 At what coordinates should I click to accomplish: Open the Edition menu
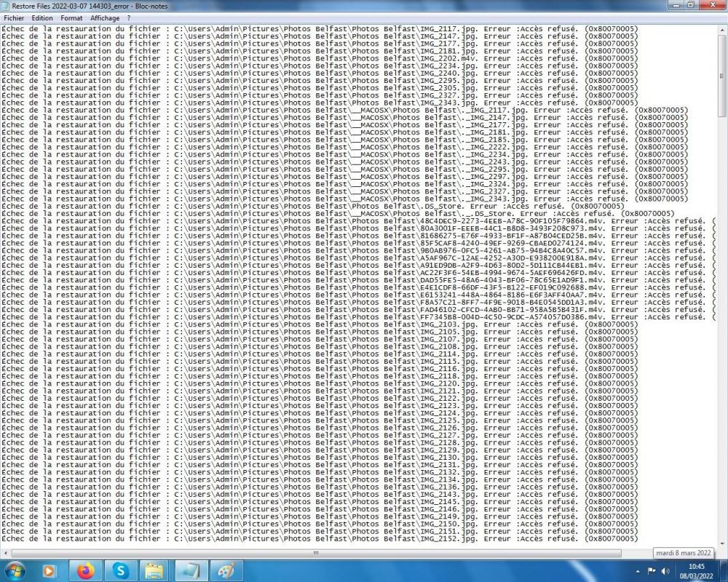coord(41,18)
